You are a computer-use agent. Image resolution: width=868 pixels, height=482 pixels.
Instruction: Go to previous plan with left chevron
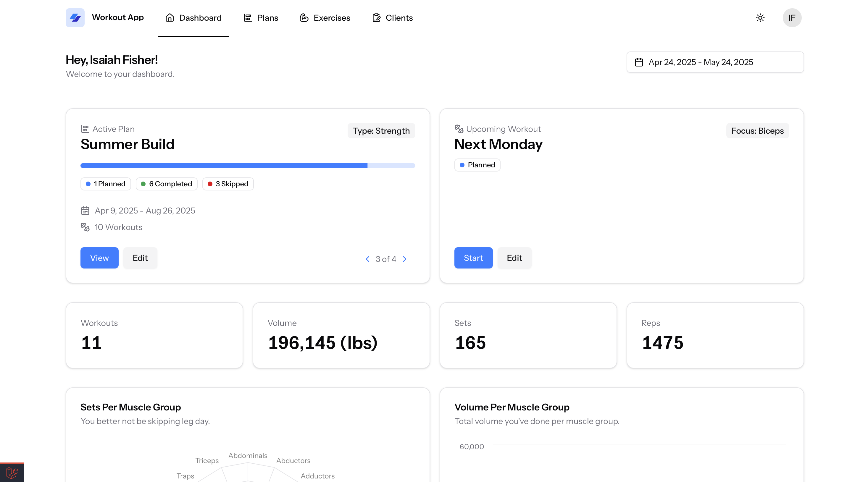coord(367,259)
